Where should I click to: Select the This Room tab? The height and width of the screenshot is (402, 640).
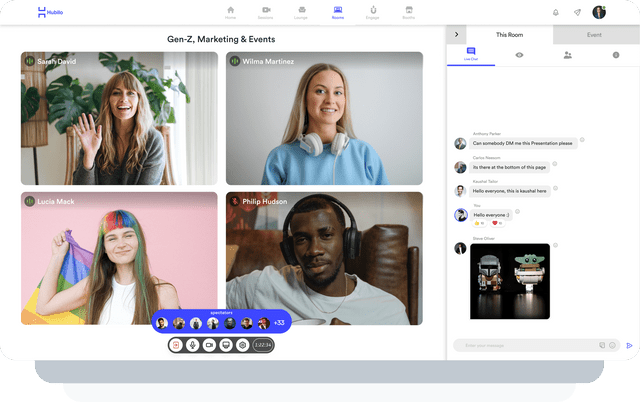[510, 34]
